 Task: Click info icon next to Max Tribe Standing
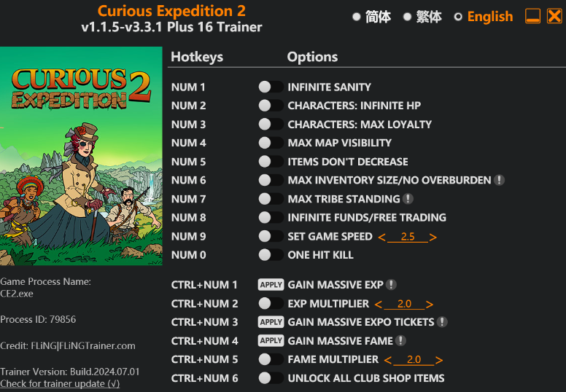pyautogui.click(x=408, y=199)
